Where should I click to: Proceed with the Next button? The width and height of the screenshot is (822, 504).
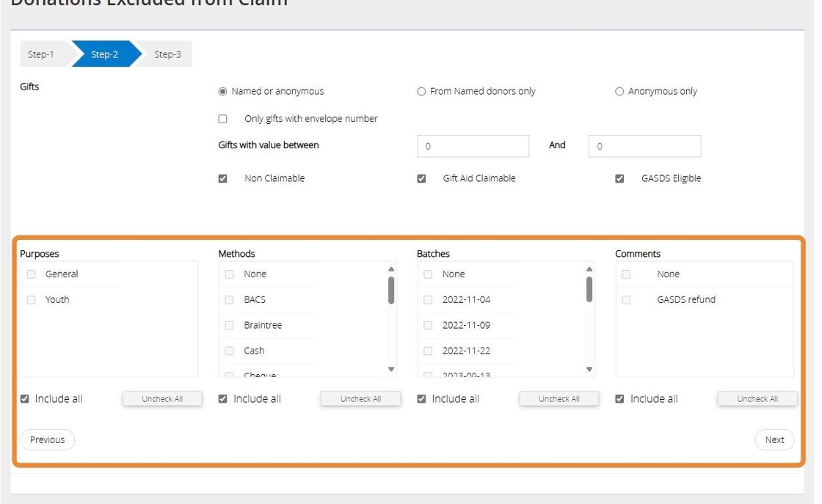pyautogui.click(x=774, y=439)
